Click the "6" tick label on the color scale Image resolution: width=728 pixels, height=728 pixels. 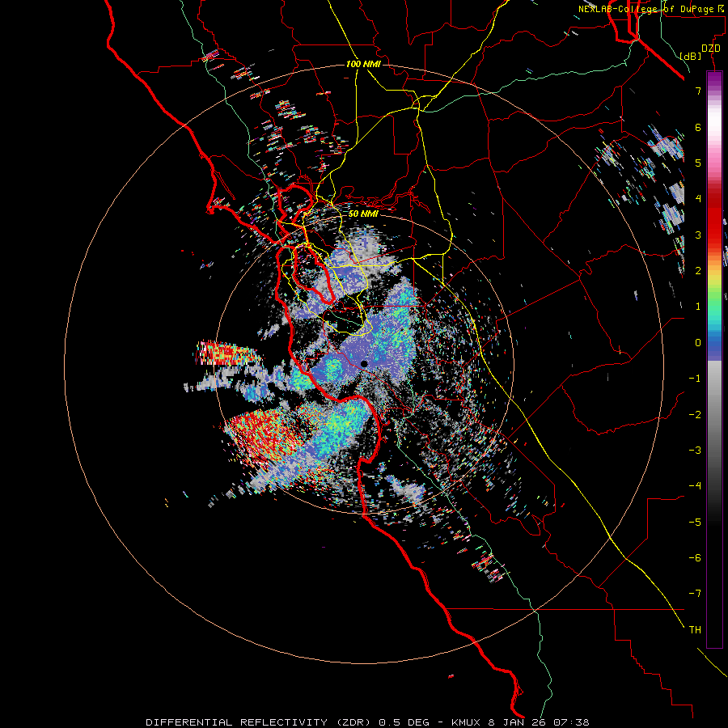point(698,127)
